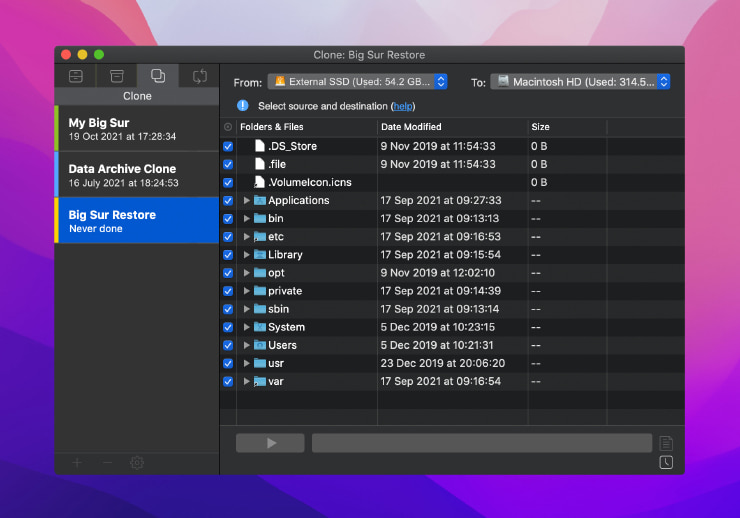
Task: Uncheck the Applications folder checkbox
Action: pyautogui.click(x=228, y=201)
